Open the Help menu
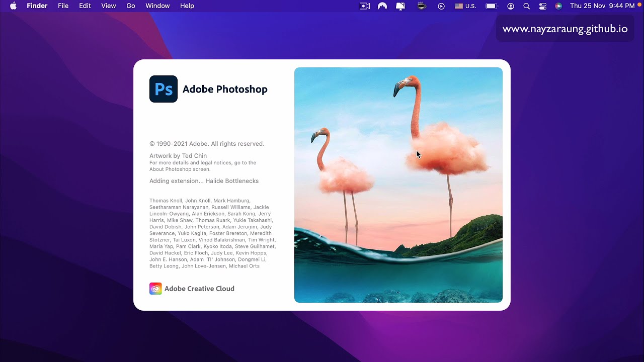This screenshot has width=644, height=362. (187, 6)
